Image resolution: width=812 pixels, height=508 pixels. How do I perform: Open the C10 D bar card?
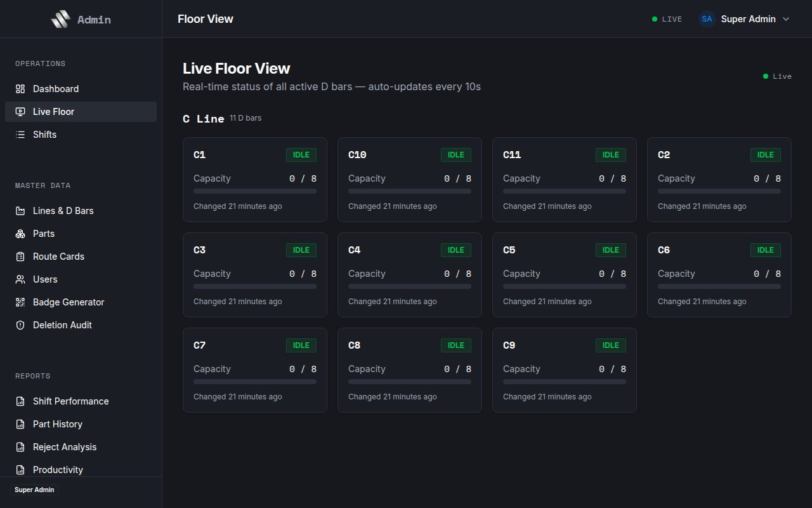point(410,180)
